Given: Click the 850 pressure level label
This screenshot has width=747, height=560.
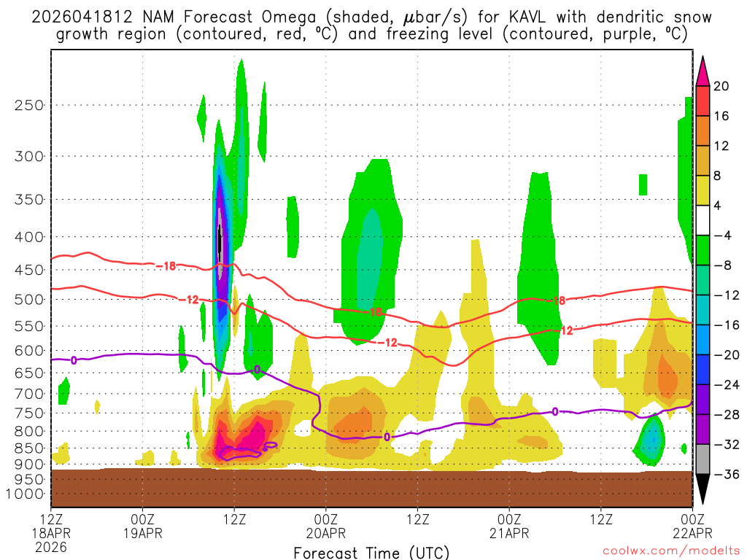Looking at the screenshot, I should click(29, 448).
